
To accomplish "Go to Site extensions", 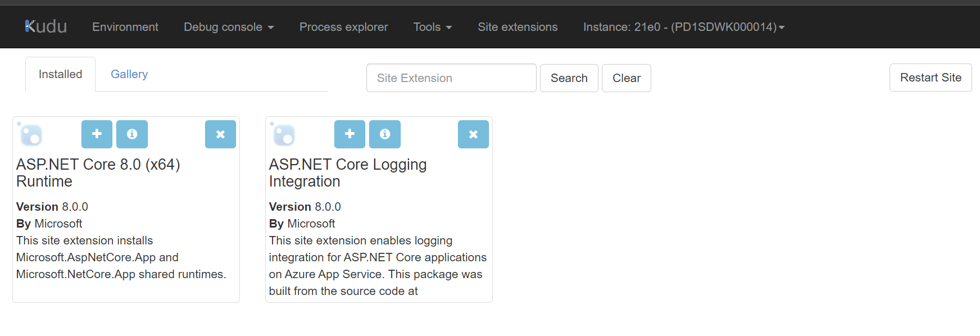I will [518, 27].
